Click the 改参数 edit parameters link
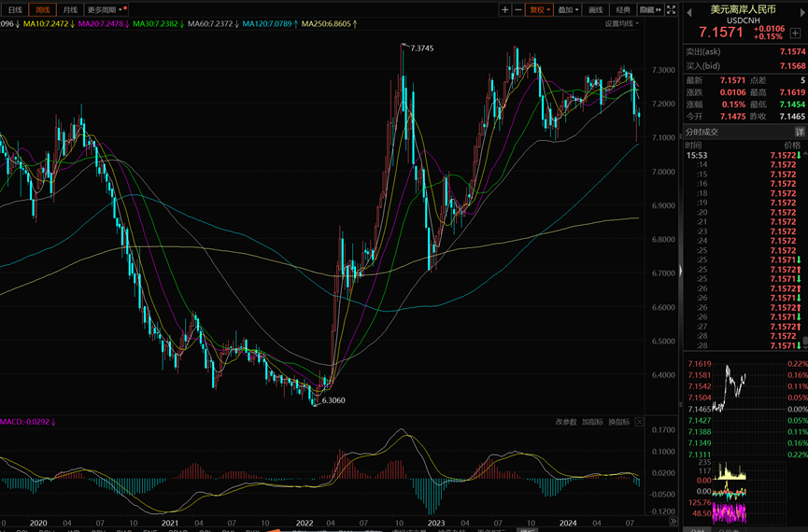Viewport: 808px width, 532px height. (566, 422)
